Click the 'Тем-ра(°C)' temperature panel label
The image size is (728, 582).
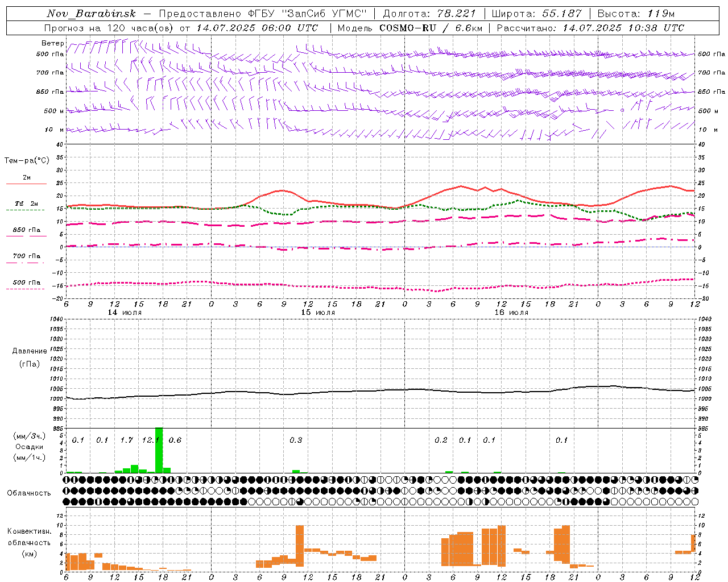(27, 161)
